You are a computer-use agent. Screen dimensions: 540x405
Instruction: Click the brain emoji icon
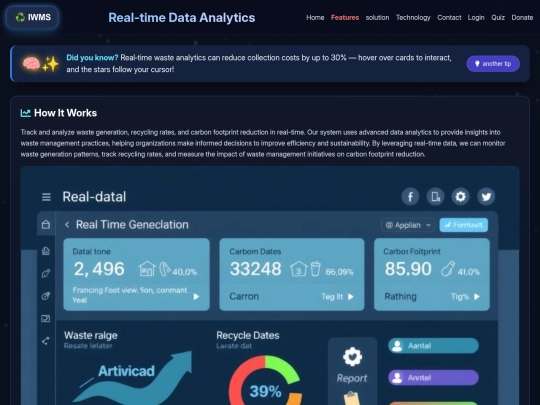[x=31, y=64]
